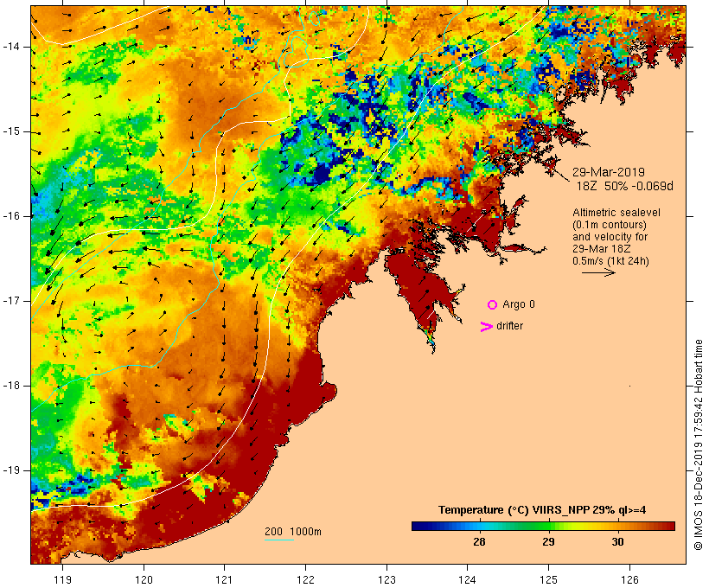Click the 123 longitude axis label
This screenshot has width=709, height=588.
tap(386, 579)
